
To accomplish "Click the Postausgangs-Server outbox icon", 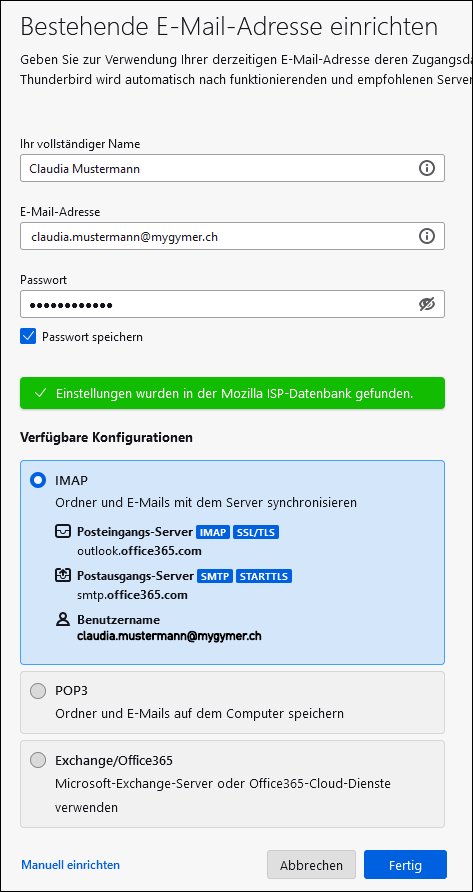I will coord(62,576).
